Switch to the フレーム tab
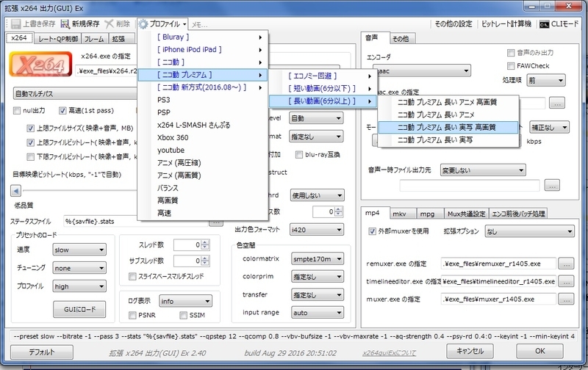This screenshot has height=370, width=588. (94, 39)
